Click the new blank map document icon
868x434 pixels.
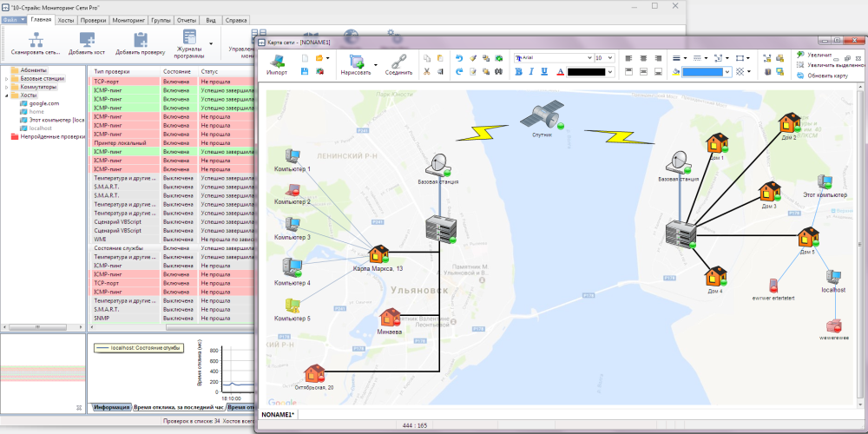tap(305, 58)
